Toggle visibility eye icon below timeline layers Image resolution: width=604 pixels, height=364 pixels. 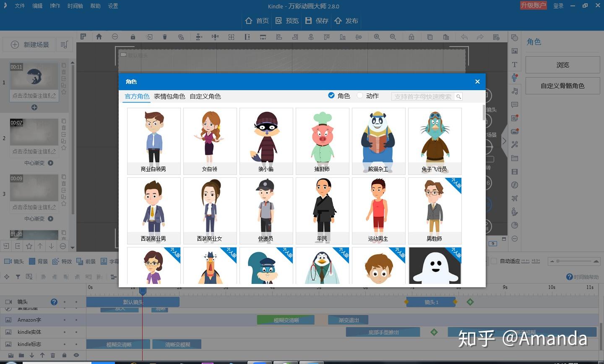[76, 355]
